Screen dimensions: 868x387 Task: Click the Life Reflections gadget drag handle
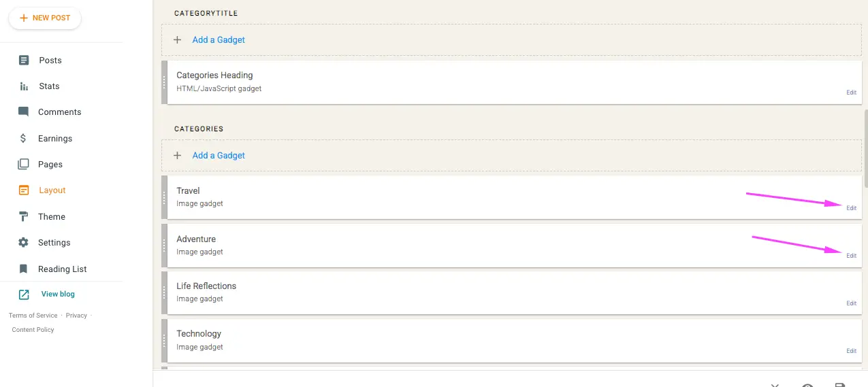(164, 293)
